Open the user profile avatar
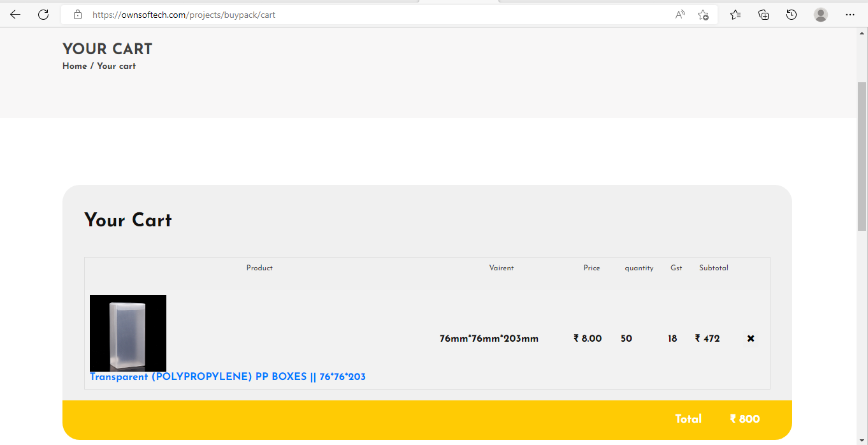The width and height of the screenshot is (868, 445). click(x=821, y=15)
